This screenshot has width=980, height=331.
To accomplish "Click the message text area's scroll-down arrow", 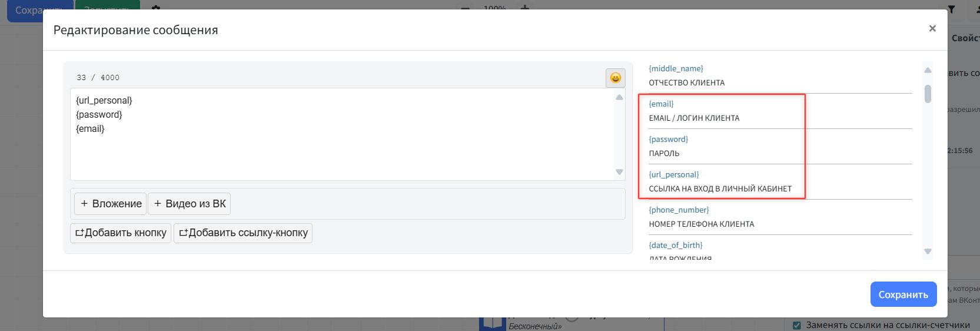I will [x=619, y=172].
